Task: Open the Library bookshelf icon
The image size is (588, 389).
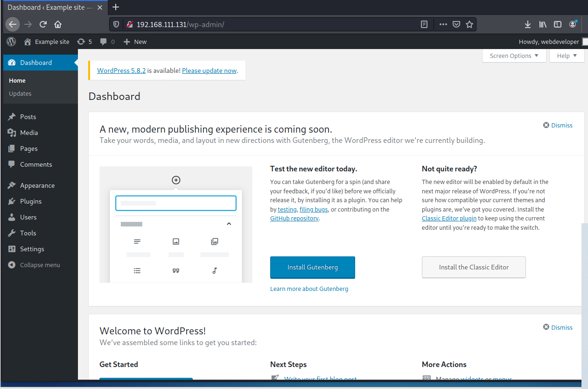Action: point(543,24)
